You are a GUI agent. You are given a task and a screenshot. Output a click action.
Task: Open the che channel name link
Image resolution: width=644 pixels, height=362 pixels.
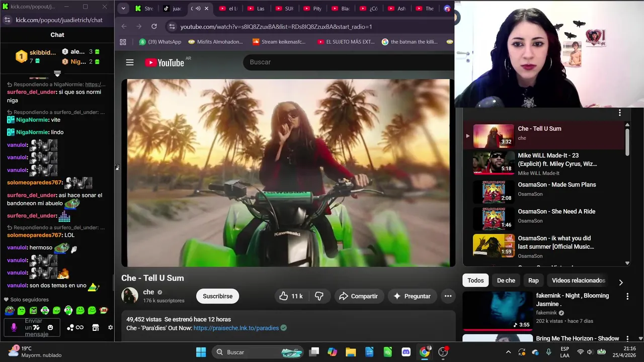point(148,292)
